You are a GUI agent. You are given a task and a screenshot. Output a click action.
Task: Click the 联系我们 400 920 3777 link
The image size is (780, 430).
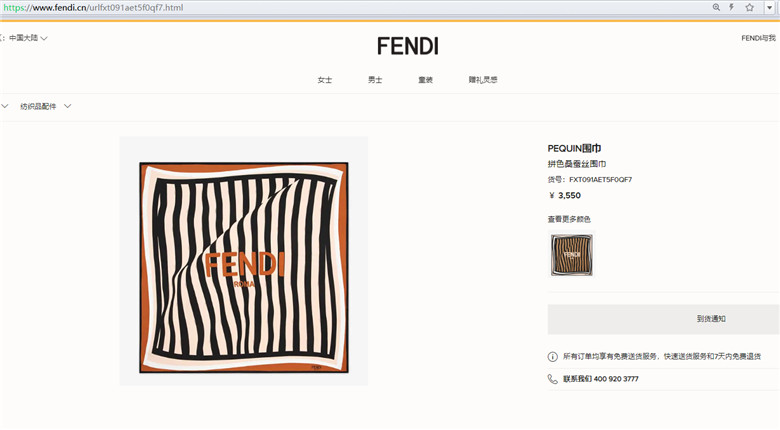point(600,379)
